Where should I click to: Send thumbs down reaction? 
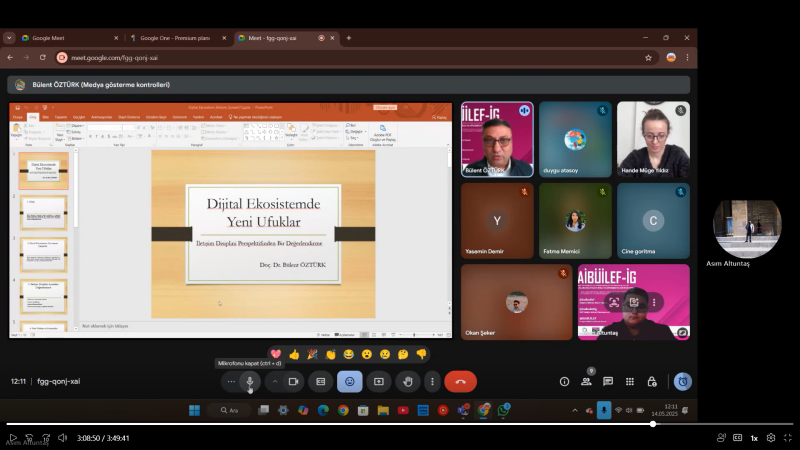click(421, 354)
